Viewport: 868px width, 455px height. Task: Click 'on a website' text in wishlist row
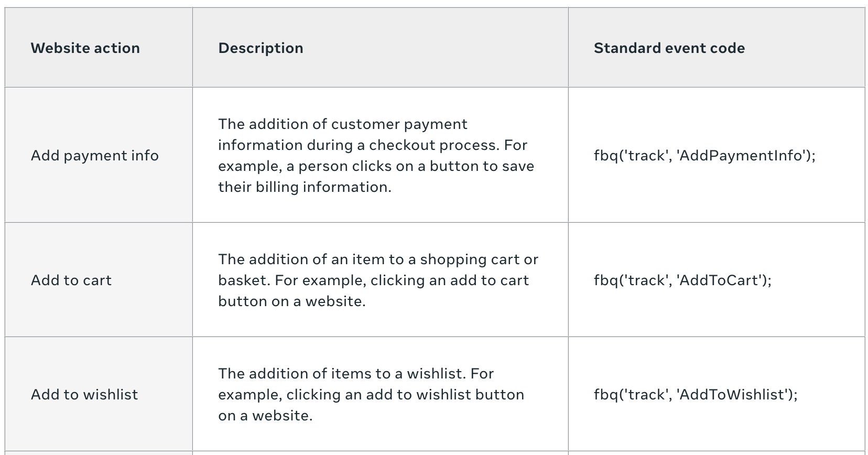(265, 416)
